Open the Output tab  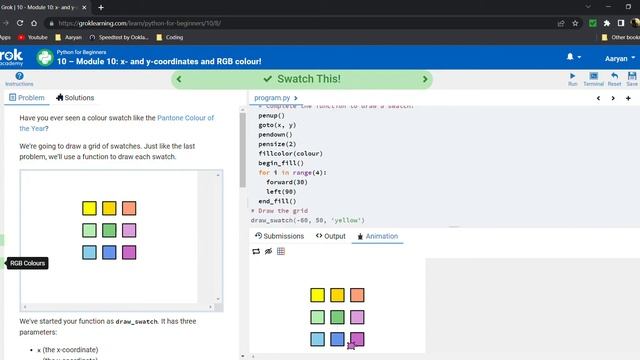pyautogui.click(x=331, y=236)
